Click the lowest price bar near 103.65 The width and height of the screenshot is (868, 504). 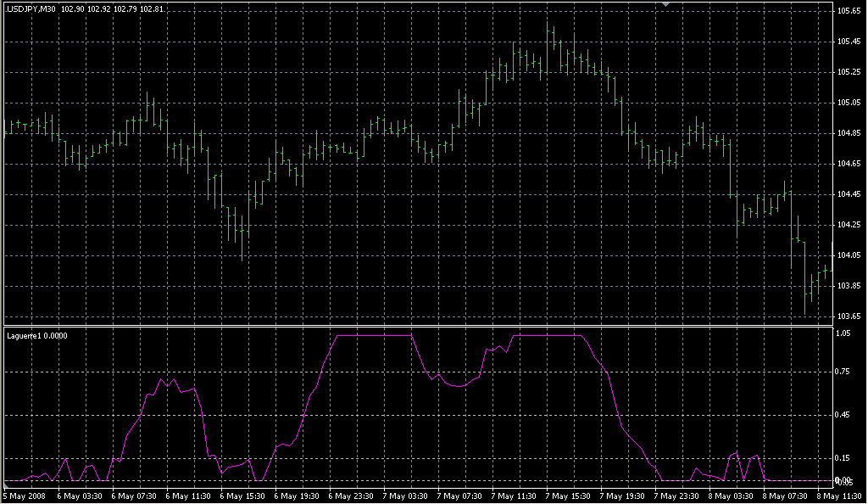(x=805, y=301)
